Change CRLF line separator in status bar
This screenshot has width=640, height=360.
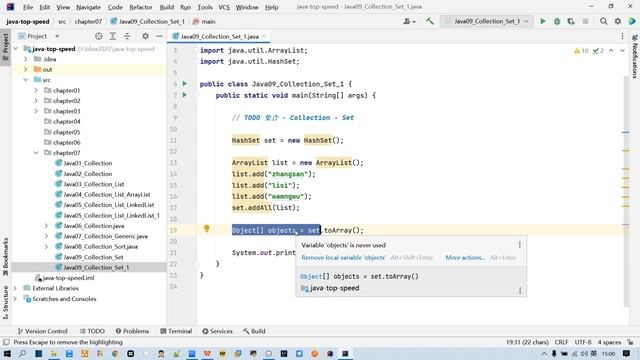tap(561, 342)
